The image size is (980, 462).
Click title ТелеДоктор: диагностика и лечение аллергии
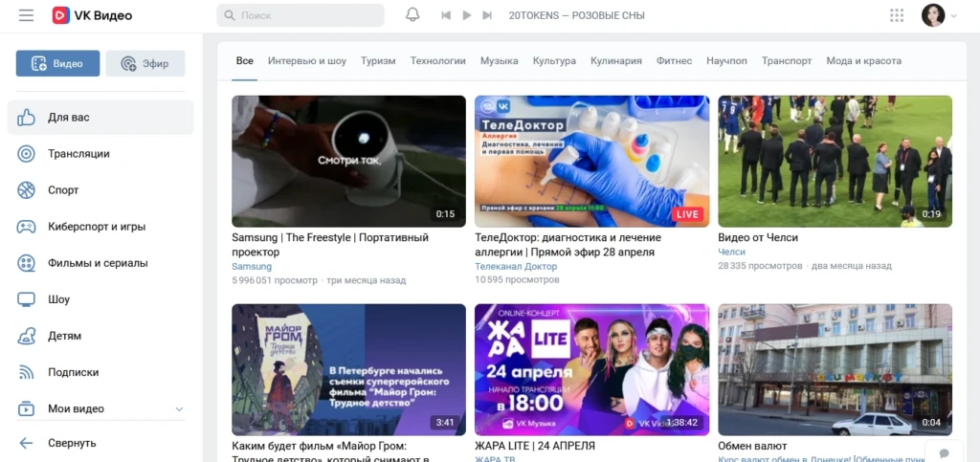pyautogui.click(x=568, y=245)
